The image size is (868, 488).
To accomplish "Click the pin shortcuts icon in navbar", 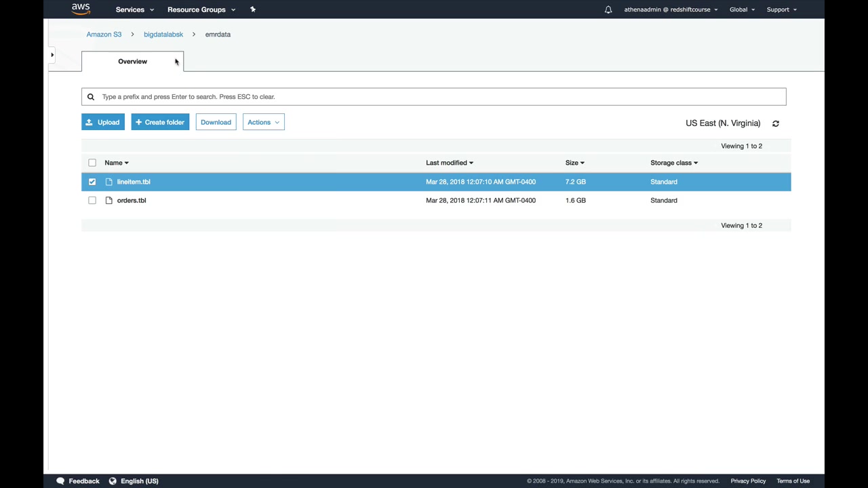I will 253,9.
